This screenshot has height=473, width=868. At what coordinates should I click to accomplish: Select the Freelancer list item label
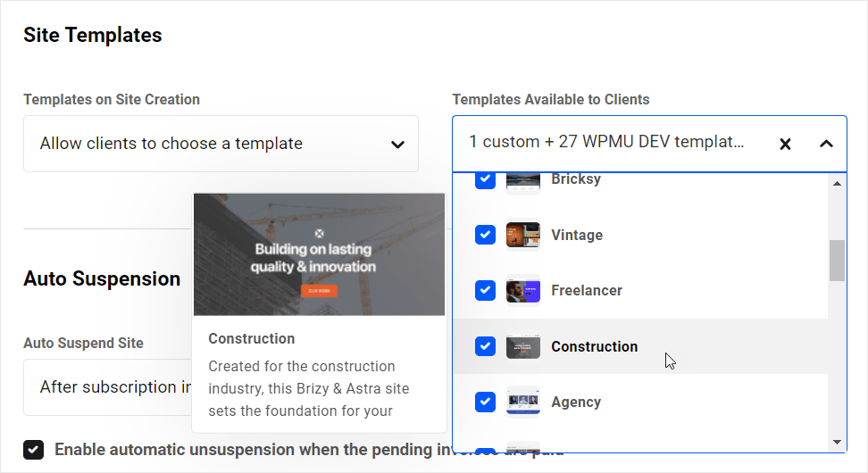[x=587, y=290]
